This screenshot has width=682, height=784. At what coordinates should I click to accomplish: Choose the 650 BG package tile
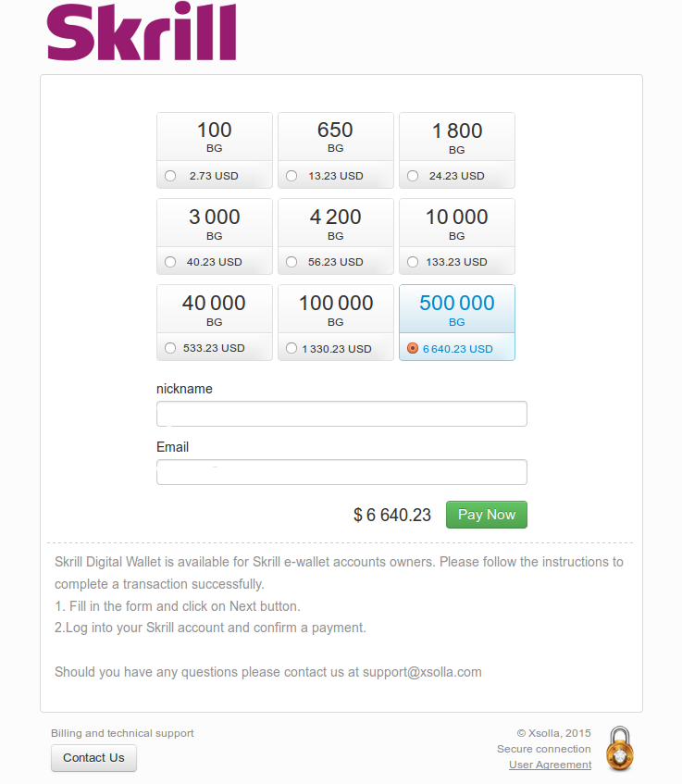336,136
